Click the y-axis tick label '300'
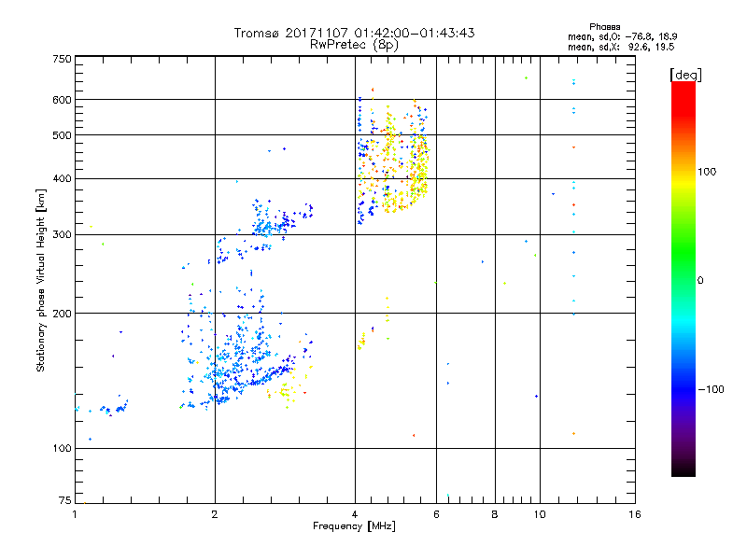The image size is (747, 560). pyautogui.click(x=62, y=235)
